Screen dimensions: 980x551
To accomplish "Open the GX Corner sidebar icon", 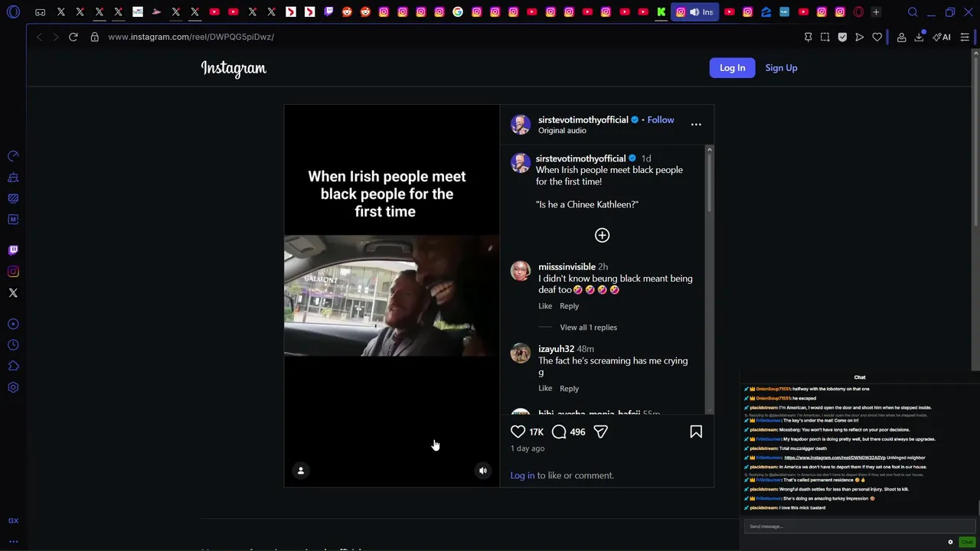I will tap(13, 520).
